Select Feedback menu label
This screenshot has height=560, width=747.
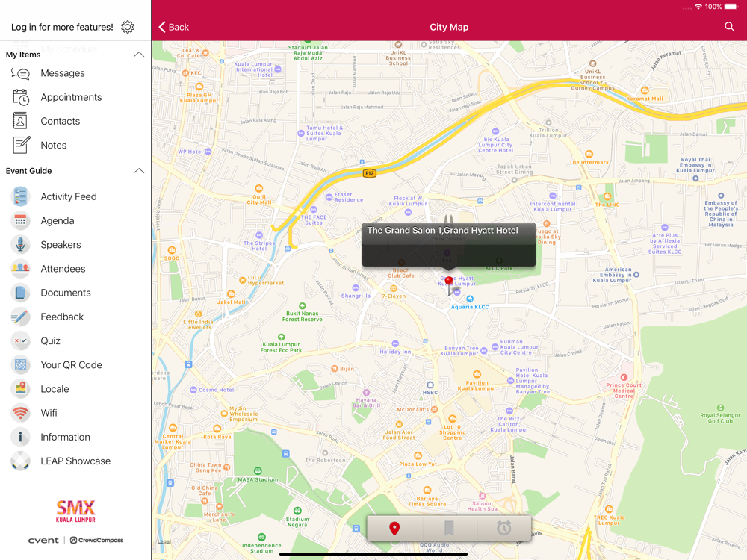[x=62, y=317]
